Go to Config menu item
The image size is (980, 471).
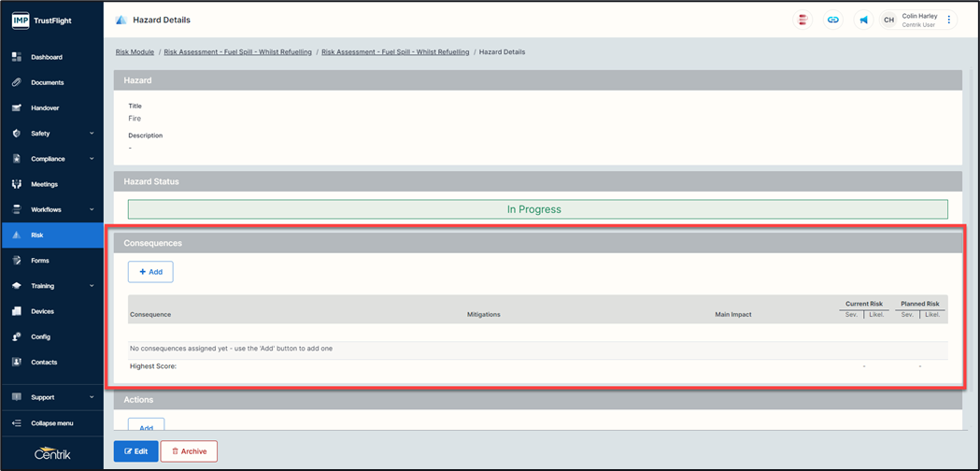point(40,336)
